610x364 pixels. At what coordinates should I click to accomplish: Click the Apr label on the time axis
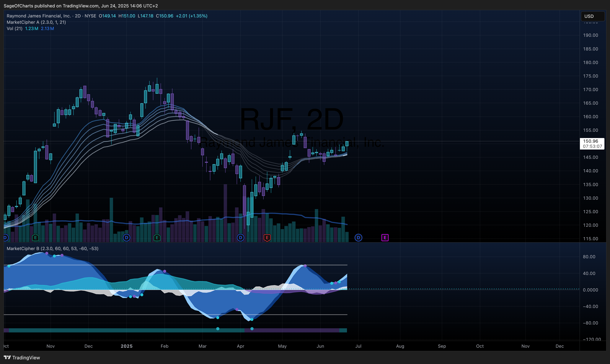240,346
